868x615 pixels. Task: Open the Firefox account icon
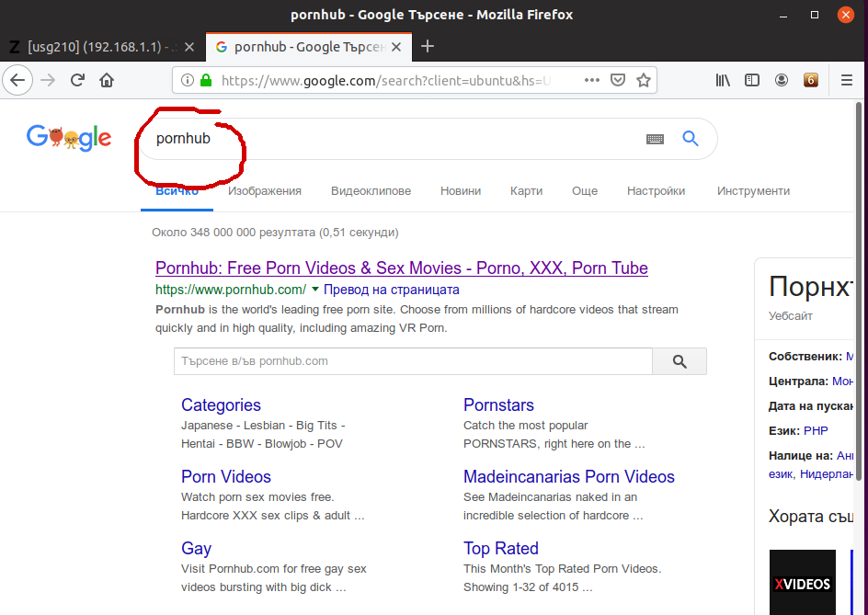[781, 80]
